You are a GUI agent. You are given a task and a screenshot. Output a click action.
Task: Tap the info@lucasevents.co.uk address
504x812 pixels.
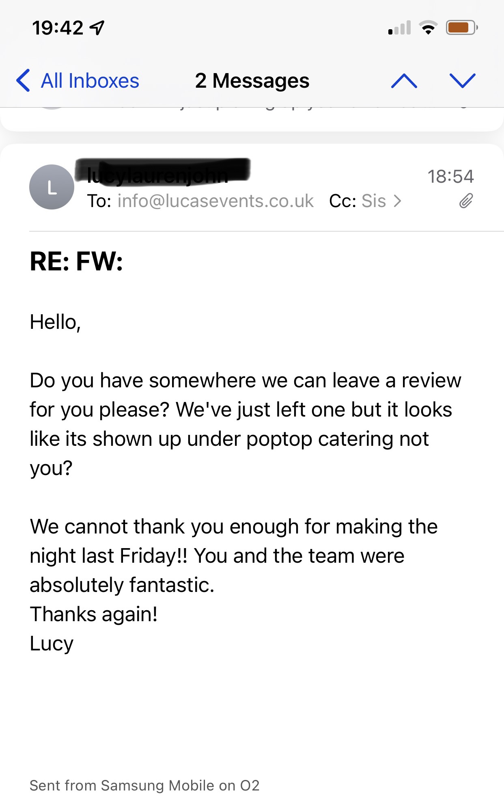tap(215, 201)
